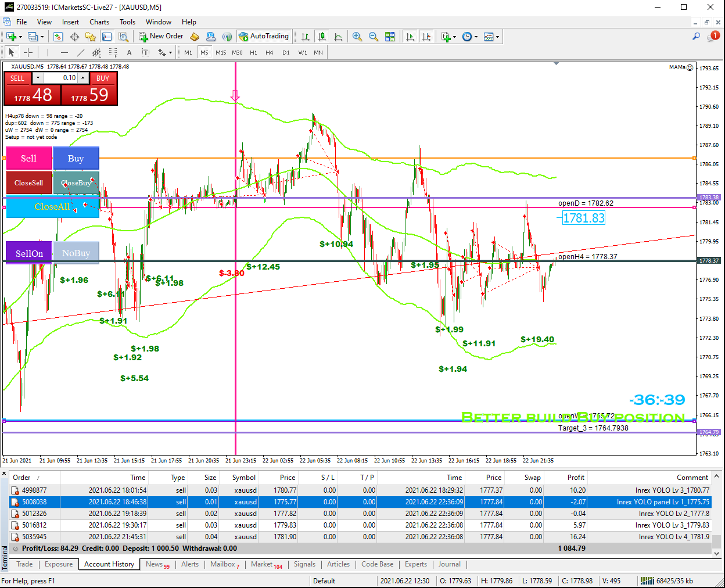Switch chart to candlesticks icon

[x=322, y=37]
